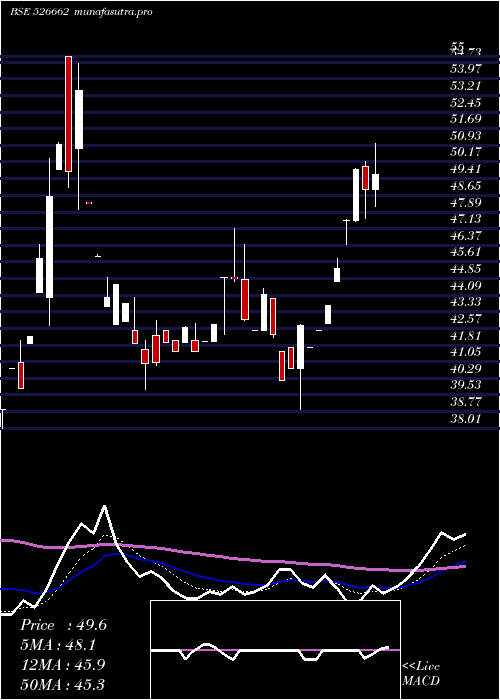Screen dimensions: 500x700
Task: Click the 52.45 price axis label
Action: 466,102
